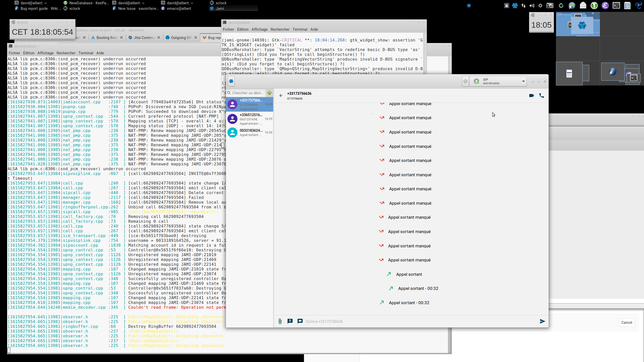Viewport: 644px width, 362px height.
Task: Open the power manager tray icon
Action: [540, 6]
